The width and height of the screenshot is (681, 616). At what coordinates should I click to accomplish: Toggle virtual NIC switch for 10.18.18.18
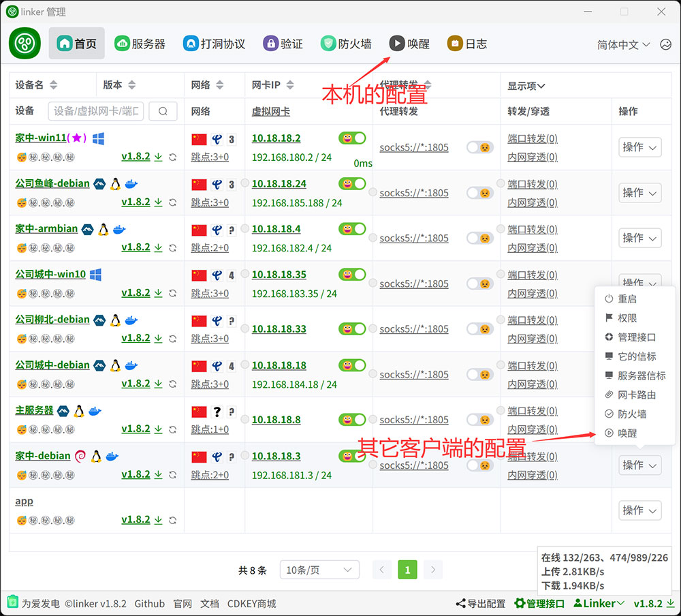pos(352,366)
